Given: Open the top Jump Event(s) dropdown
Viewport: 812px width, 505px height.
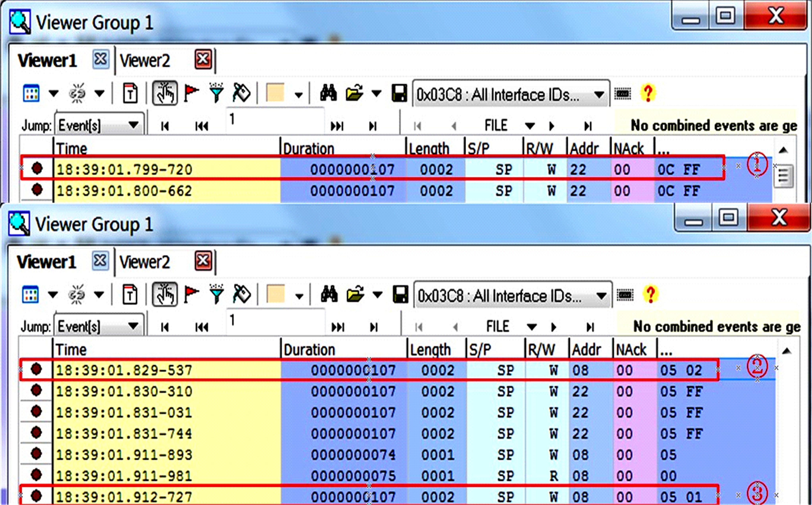Looking at the screenshot, I should point(133,125).
